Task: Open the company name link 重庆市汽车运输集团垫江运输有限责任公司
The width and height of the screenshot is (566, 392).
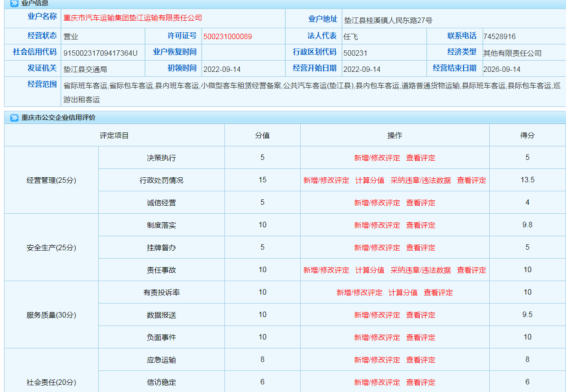Action: [133, 18]
